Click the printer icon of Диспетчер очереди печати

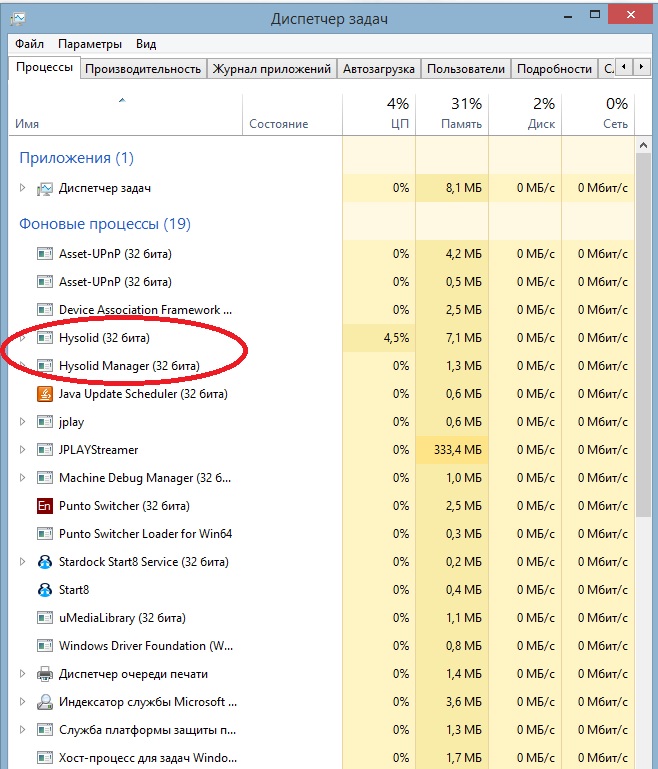tap(45, 674)
